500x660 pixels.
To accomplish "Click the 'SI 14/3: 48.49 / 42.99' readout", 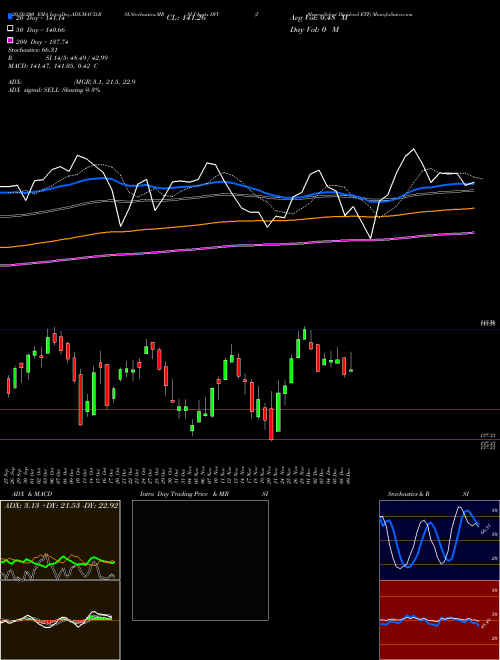I will tap(77, 58).
